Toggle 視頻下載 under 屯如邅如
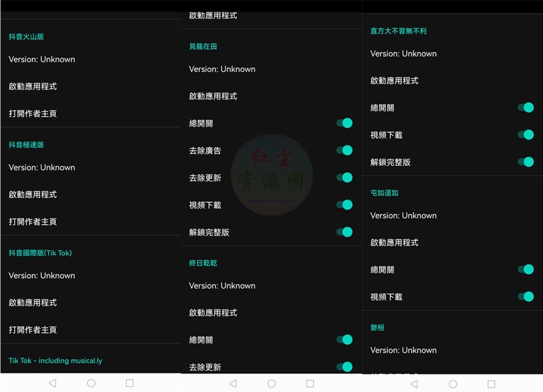Image resolution: width=543 pixels, height=392 pixels. coord(526,296)
